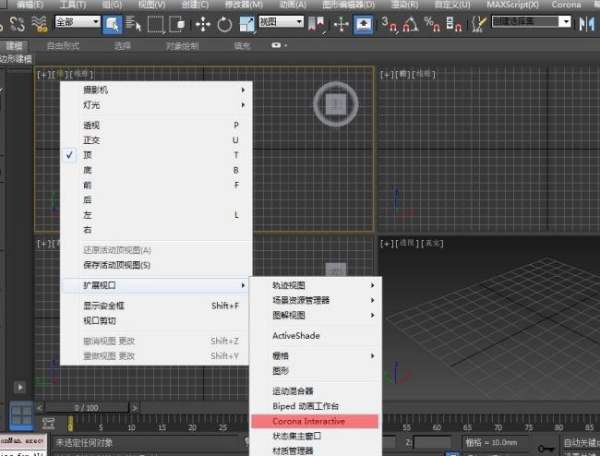
Task: Click the key icon near Auto Key
Action: click(x=546, y=448)
